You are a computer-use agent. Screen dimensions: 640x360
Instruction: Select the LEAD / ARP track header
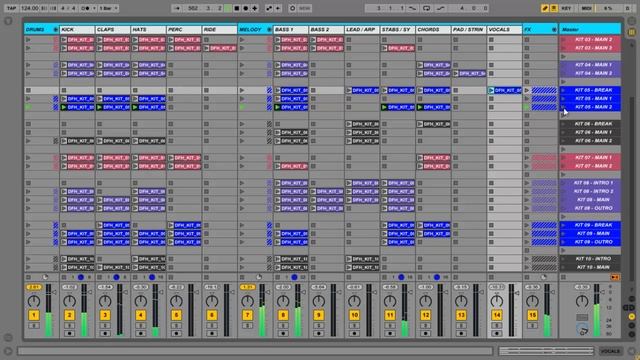coord(362,30)
